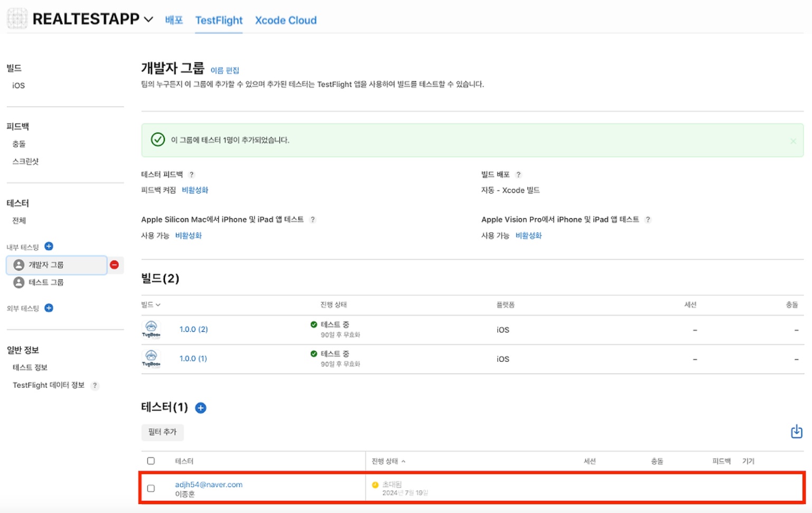The width and height of the screenshot is (812, 513).
Task: Show help for 빌드 배포
Action: click(518, 174)
